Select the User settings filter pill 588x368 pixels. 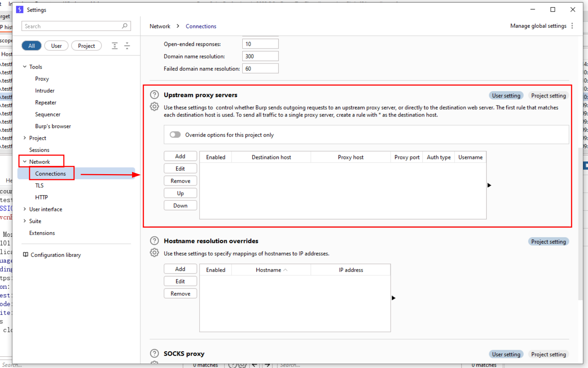click(56, 46)
